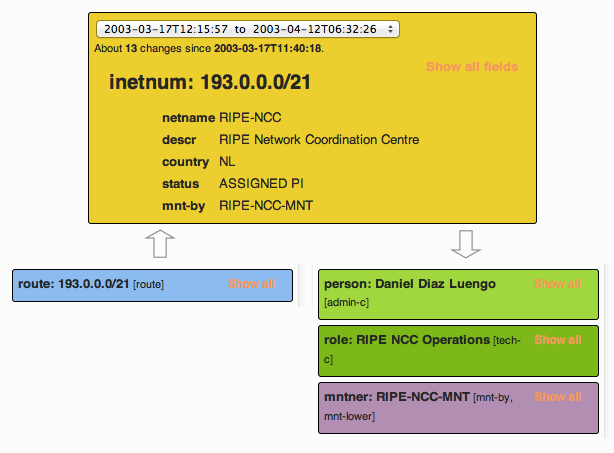Image resolution: width=614 pixels, height=453 pixels.
Task: Select the person: Daniel Diaz Luengo heading
Action: 410,284
